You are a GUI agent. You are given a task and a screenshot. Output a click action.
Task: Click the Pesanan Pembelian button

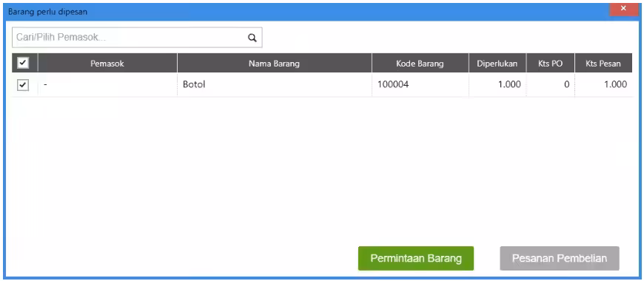(560, 258)
